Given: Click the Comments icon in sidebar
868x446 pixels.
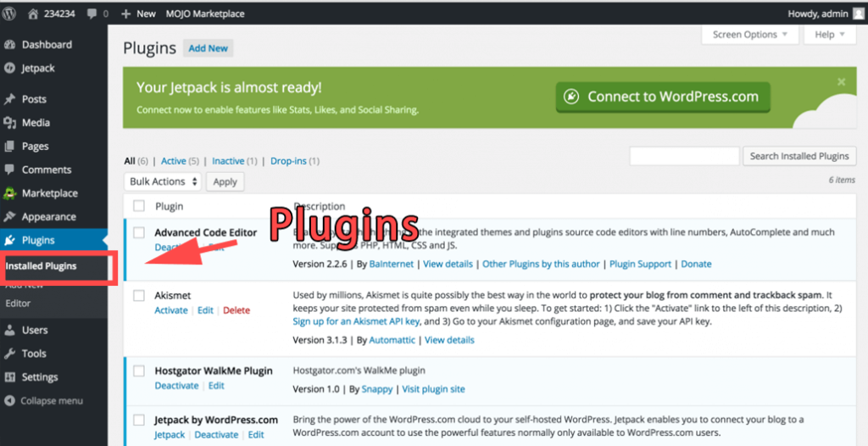Looking at the screenshot, I should click(9, 170).
